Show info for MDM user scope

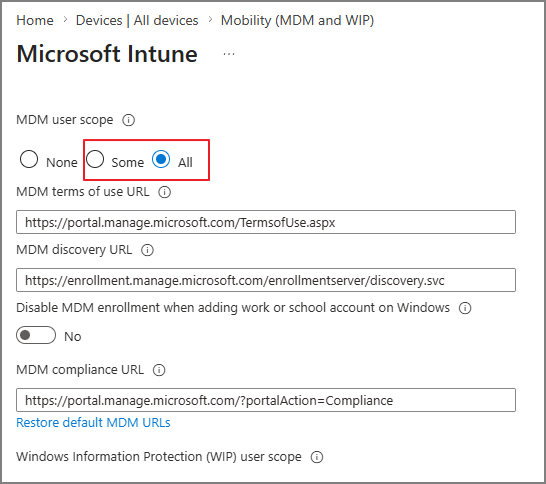pyautogui.click(x=128, y=120)
